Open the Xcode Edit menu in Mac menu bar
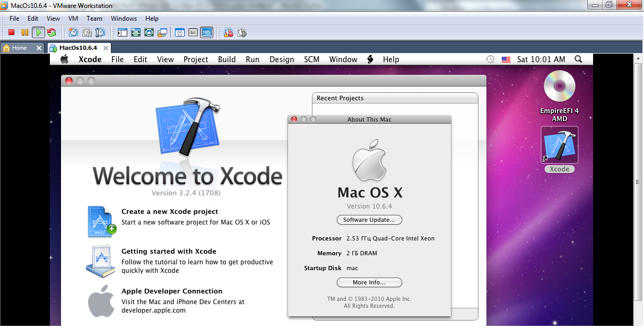644x328 pixels. [141, 59]
